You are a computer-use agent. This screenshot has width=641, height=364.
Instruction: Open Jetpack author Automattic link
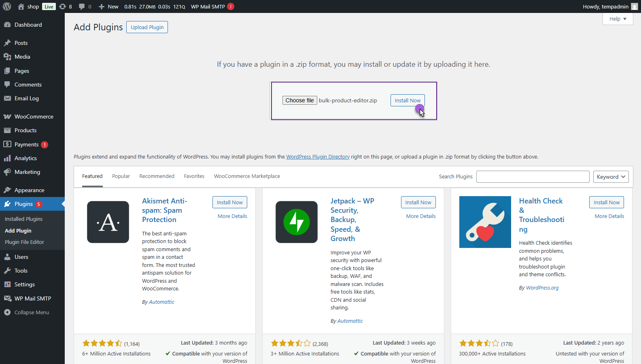[350, 321]
